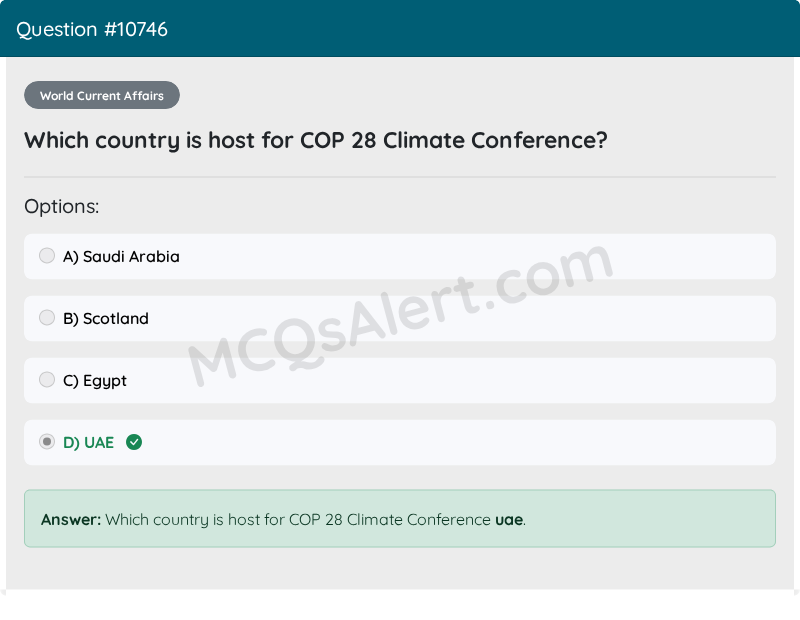Click the bold Answer: label

[71, 520]
